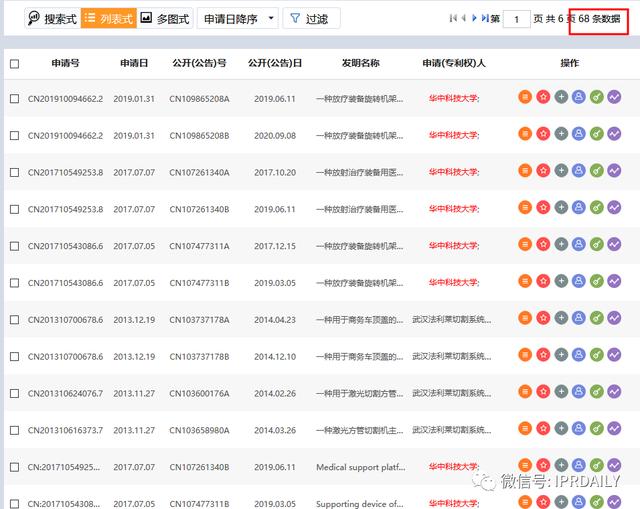Open orange details icon for CN103737178A row
640x509 pixels.
(525, 318)
